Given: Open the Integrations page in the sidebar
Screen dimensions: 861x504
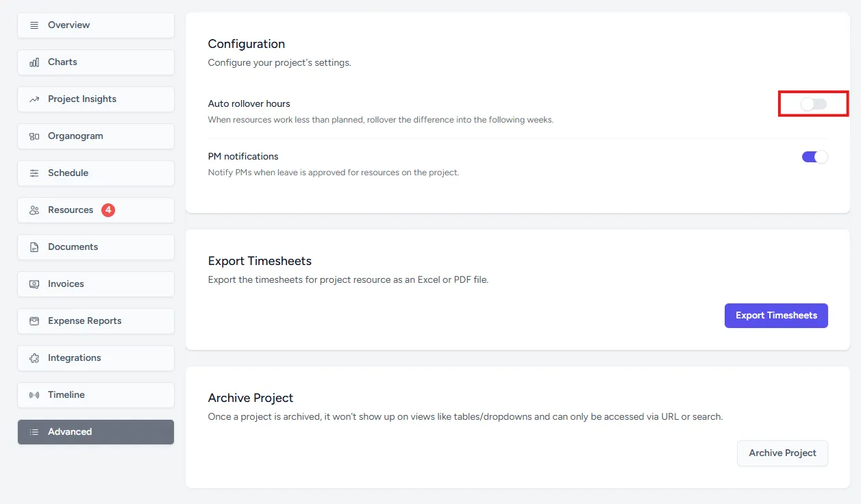Looking at the screenshot, I should 96,358.
